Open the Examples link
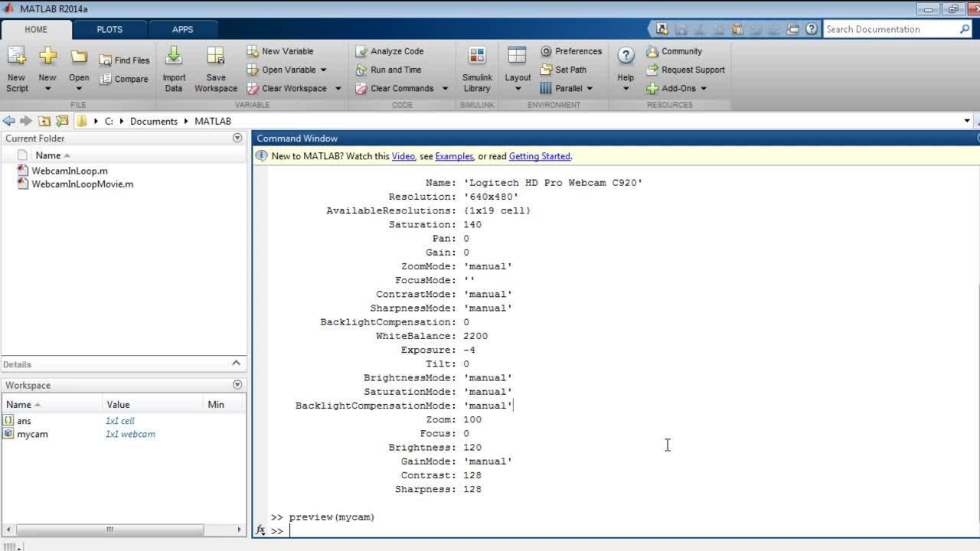 454,156
